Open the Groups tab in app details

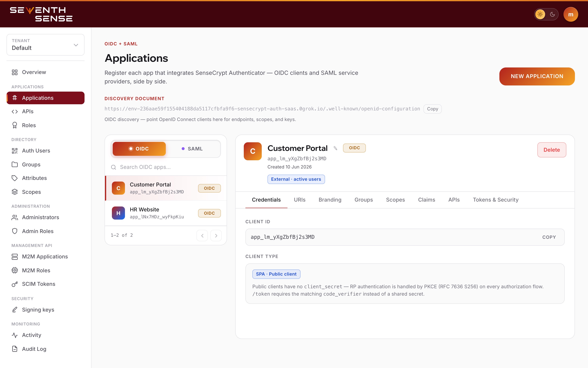coord(363,200)
